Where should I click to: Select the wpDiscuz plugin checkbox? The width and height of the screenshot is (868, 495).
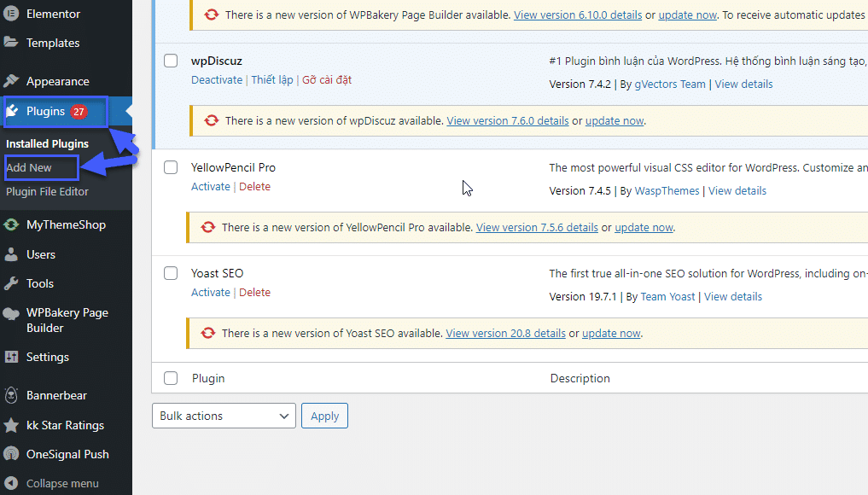pos(171,61)
